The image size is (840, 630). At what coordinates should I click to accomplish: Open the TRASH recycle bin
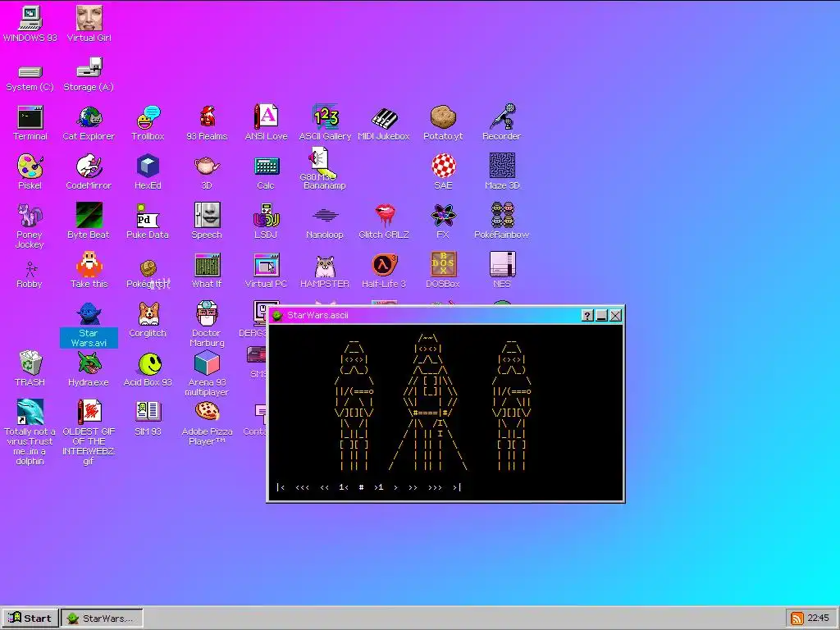tap(30, 368)
